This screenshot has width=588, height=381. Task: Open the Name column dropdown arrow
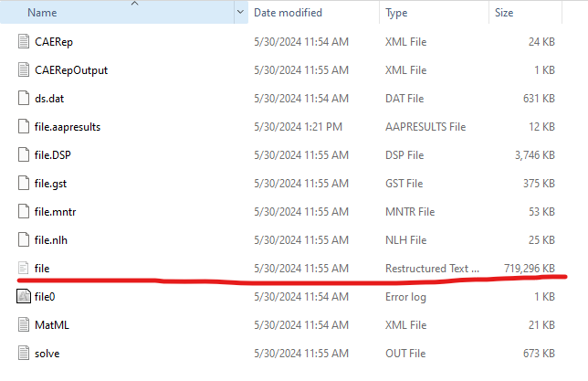point(240,13)
